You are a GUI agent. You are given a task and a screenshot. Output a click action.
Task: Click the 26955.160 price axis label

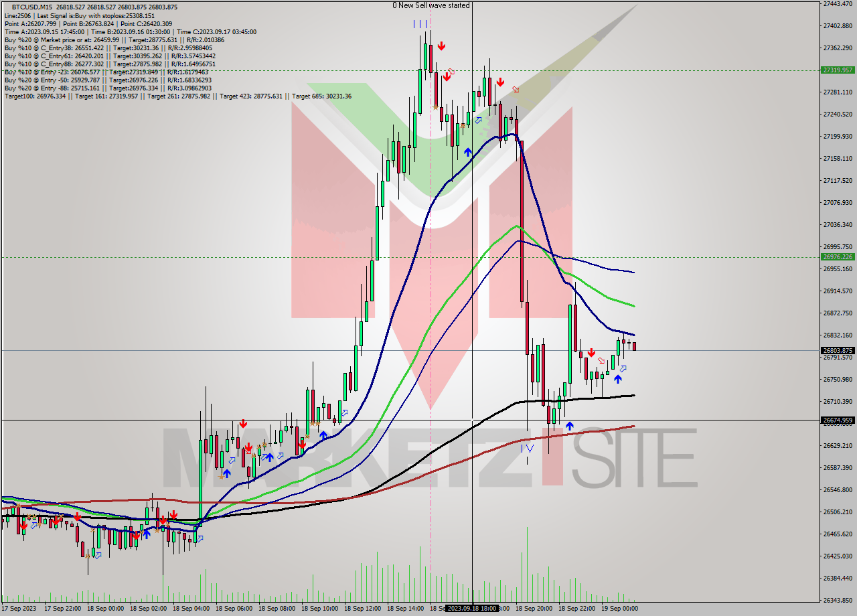coord(838,268)
